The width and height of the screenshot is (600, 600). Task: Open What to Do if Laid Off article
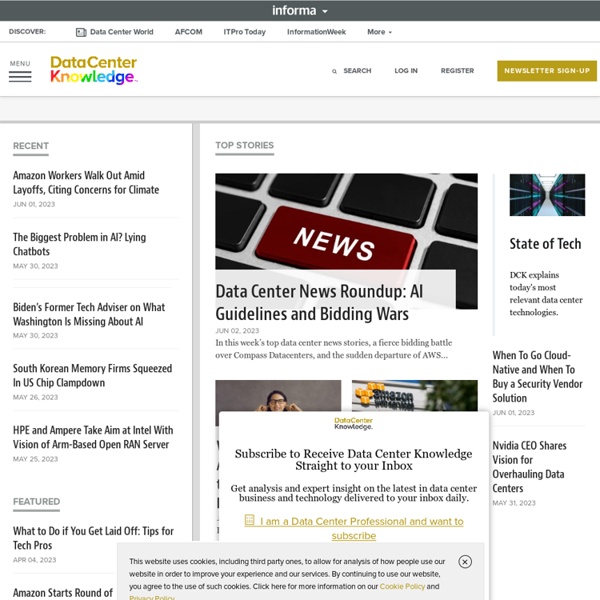point(93,538)
